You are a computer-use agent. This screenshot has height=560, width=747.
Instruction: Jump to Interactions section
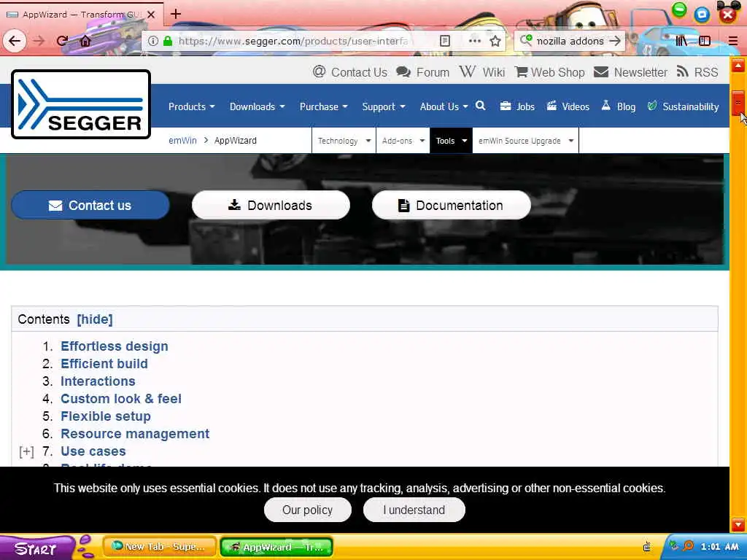click(98, 381)
